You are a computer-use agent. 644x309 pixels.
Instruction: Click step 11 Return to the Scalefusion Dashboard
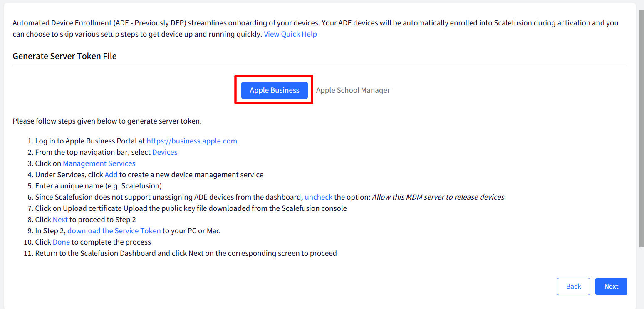click(x=186, y=253)
